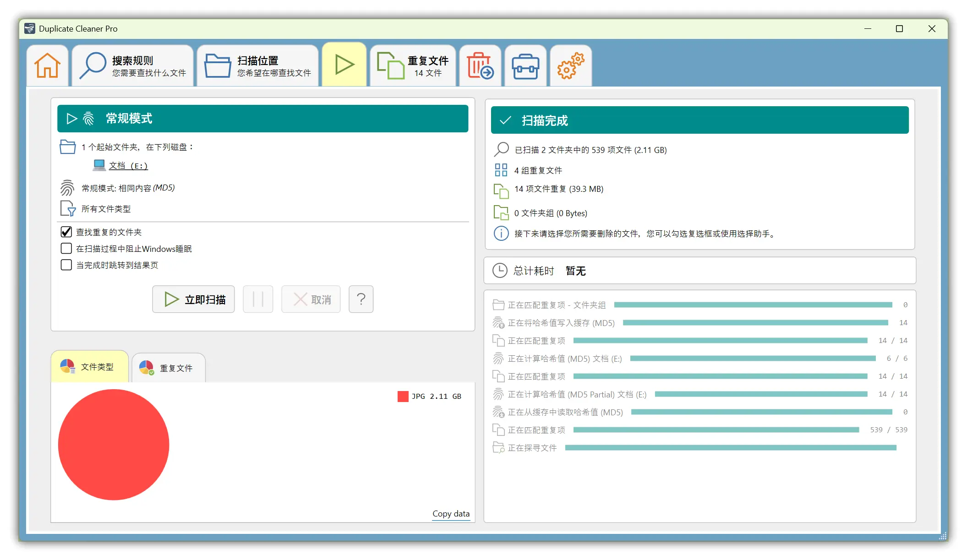Open the file removal trash icon tab

(x=480, y=65)
